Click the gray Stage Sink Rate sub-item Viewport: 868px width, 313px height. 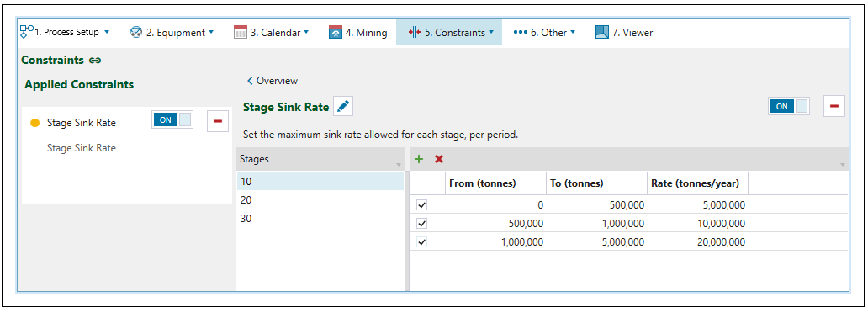point(82,148)
